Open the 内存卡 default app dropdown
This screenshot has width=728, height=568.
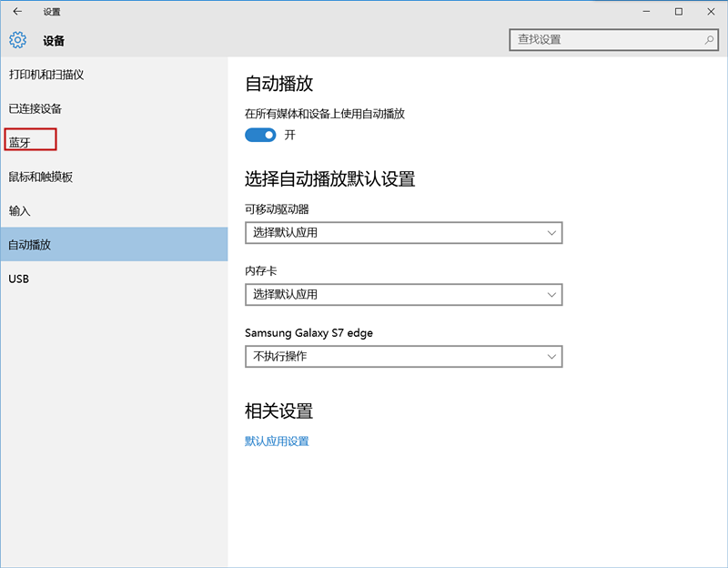coord(403,294)
